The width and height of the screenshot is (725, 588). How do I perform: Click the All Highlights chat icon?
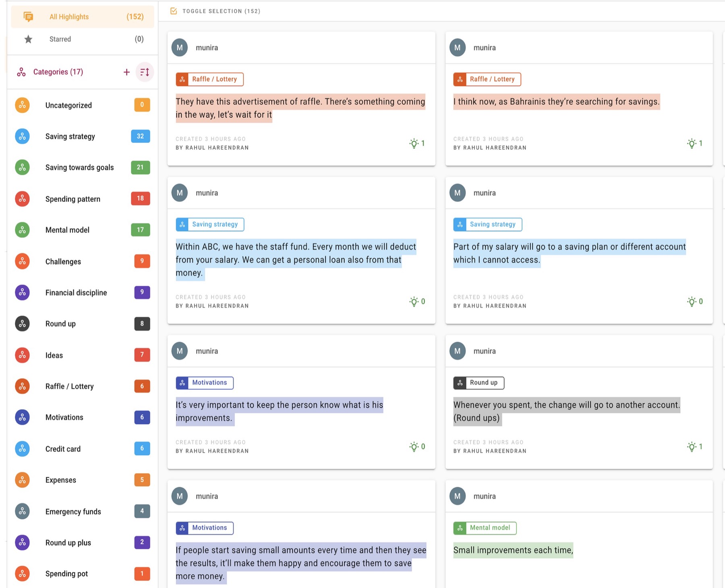(28, 17)
